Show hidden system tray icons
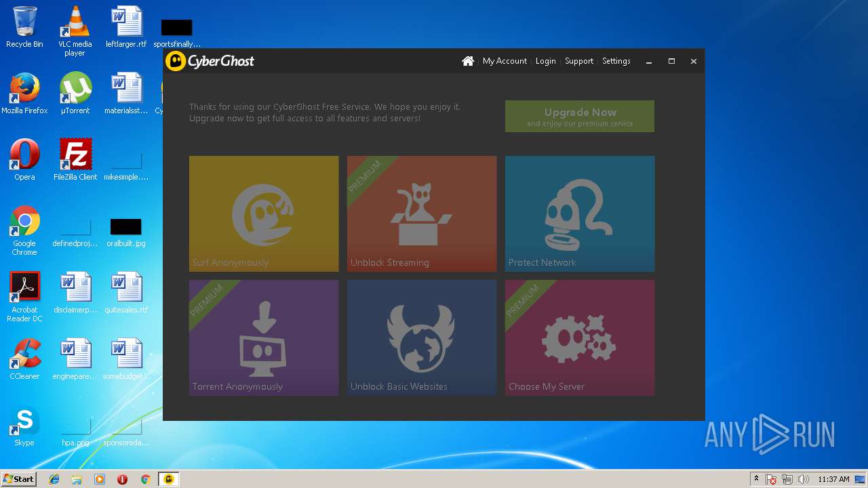Viewport: 868px width, 488px height. pyautogui.click(x=757, y=479)
